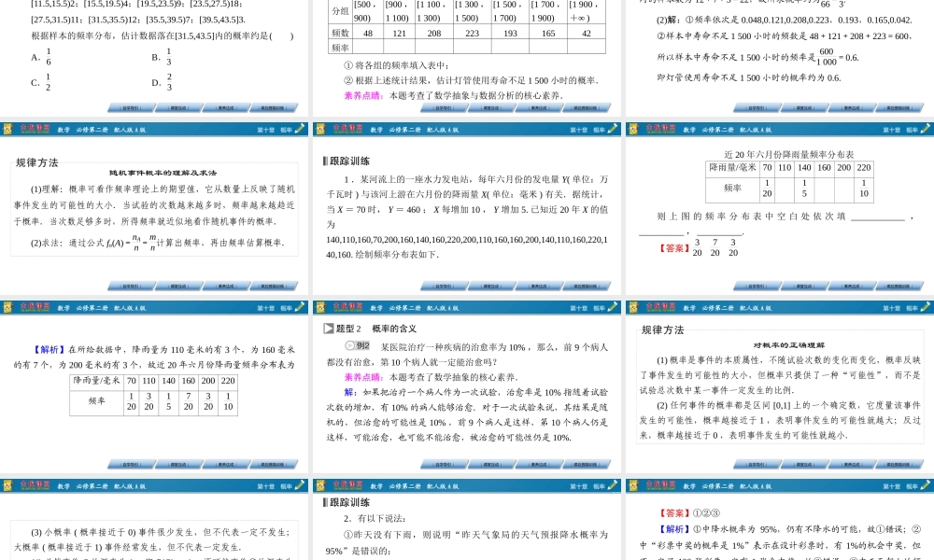Click 素养达成 button on 【解析】 rainfall slide
The height and width of the screenshot is (560, 934).
point(226,464)
